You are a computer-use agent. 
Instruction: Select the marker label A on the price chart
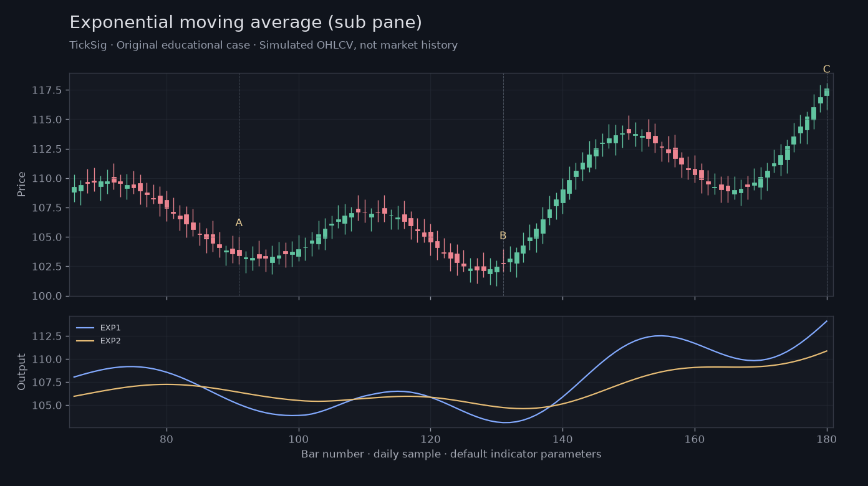pyautogui.click(x=239, y=222)
